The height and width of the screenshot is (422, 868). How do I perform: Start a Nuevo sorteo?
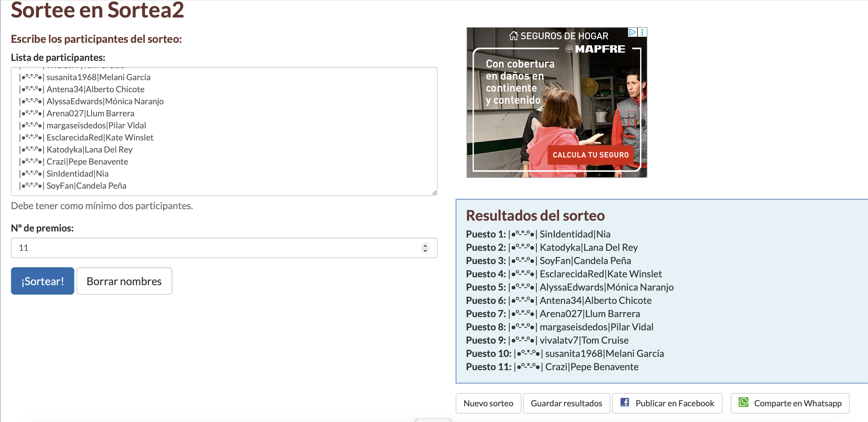click(x=488, y=403)
